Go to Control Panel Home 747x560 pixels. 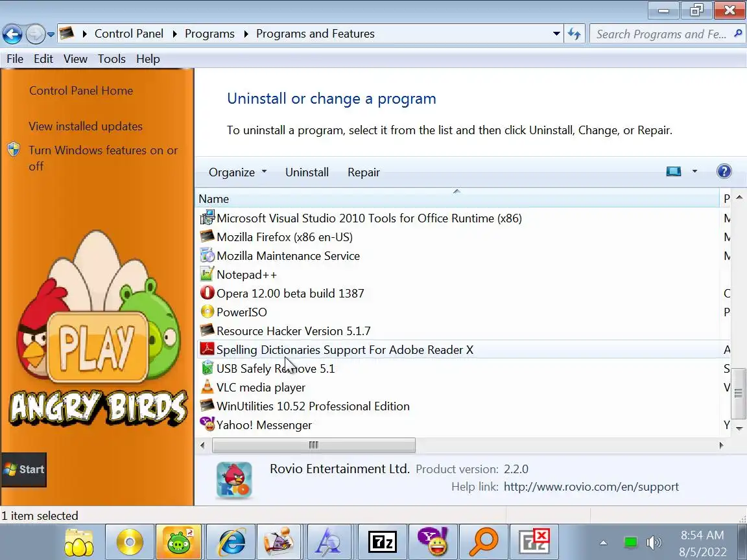tap(81, 91)
